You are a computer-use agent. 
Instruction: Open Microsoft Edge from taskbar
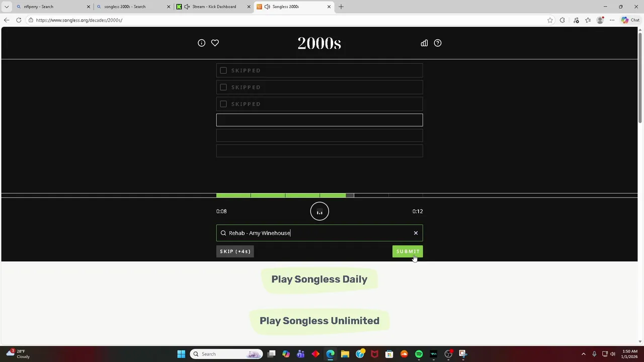click(330, 354)
